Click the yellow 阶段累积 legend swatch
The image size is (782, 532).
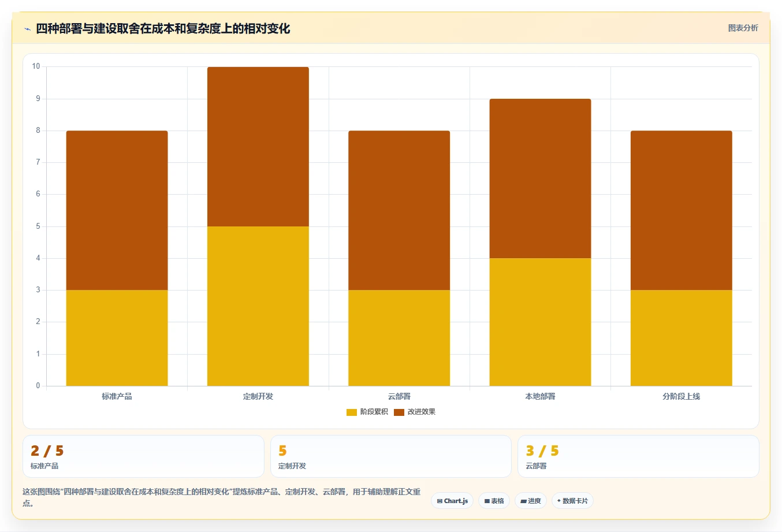pyautogui.click(x=351, y=412)
